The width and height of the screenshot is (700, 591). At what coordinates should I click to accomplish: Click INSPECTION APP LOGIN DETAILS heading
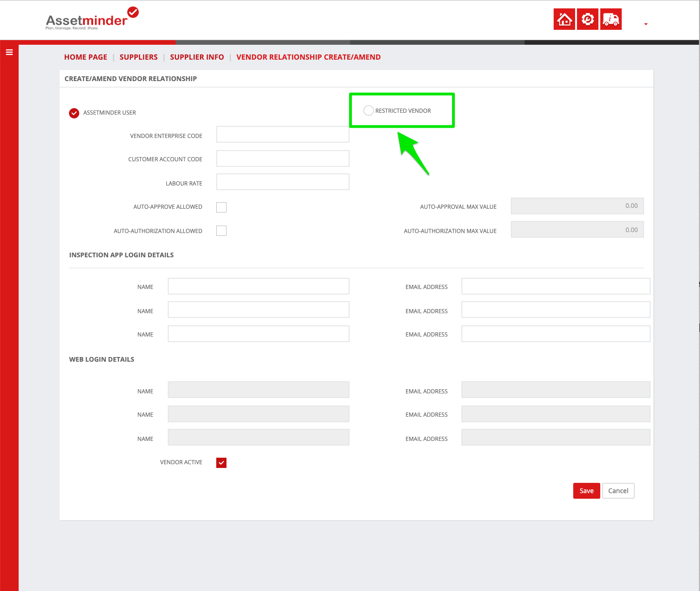121,255
